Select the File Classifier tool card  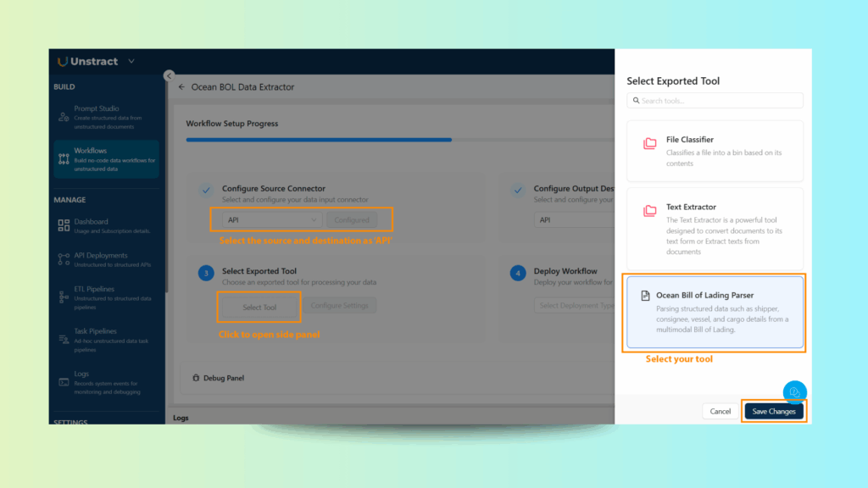point(715,151)
